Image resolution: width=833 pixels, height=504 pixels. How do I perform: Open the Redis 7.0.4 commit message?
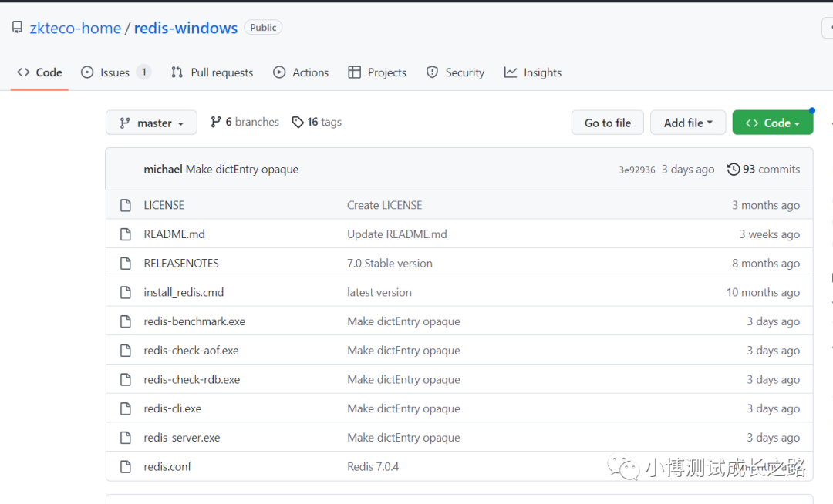(x=373, y=467)
